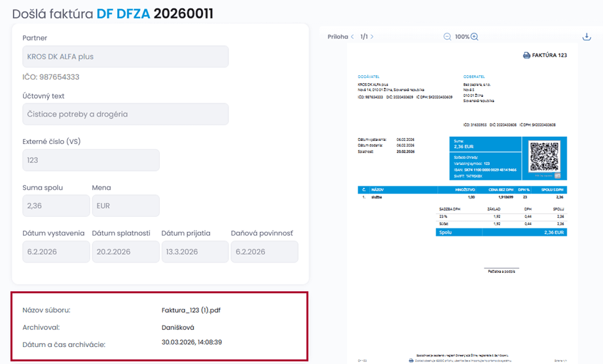603x364 pixels.
Task: Open the Dátum vystavenia date field
Action: tap(56, 251)
